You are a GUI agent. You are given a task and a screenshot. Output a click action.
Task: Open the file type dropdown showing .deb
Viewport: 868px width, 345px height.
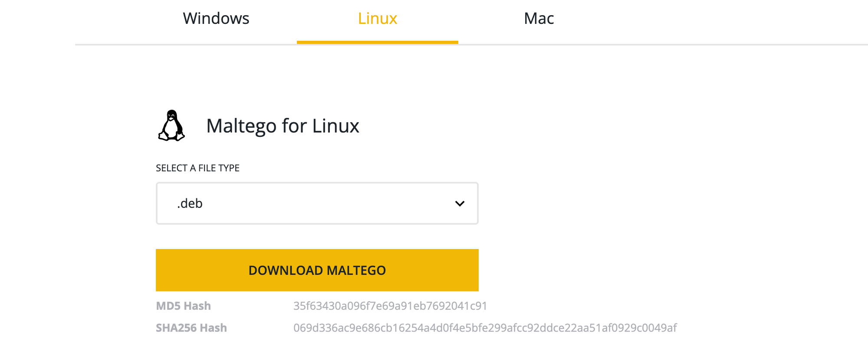[317, 203]
